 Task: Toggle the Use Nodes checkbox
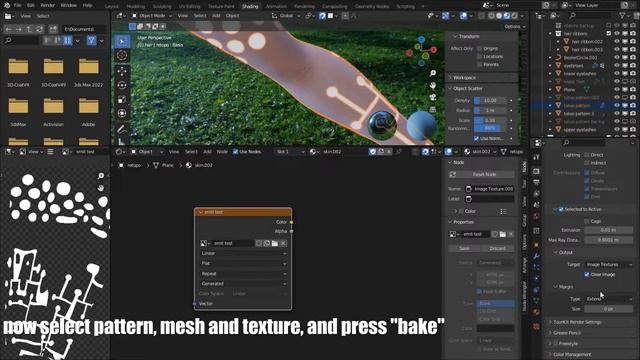pyautogui.click(x=236, y=152)
